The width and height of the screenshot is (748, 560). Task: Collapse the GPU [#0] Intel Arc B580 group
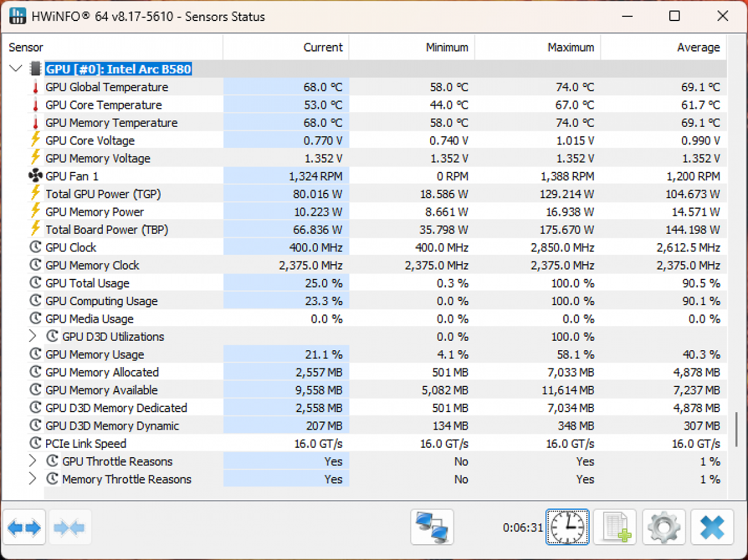point(16,69)
